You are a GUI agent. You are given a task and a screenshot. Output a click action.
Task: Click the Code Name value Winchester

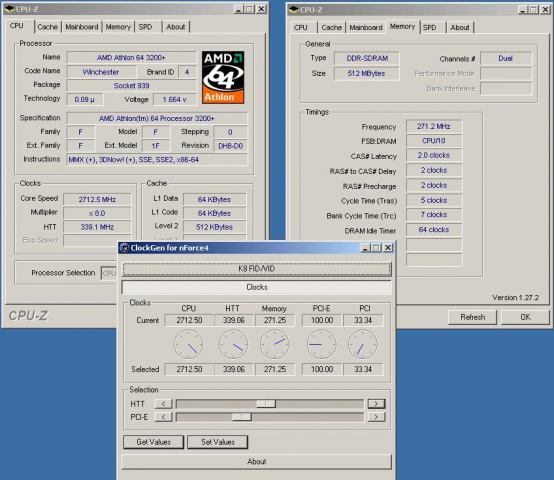tap(101, 72)
